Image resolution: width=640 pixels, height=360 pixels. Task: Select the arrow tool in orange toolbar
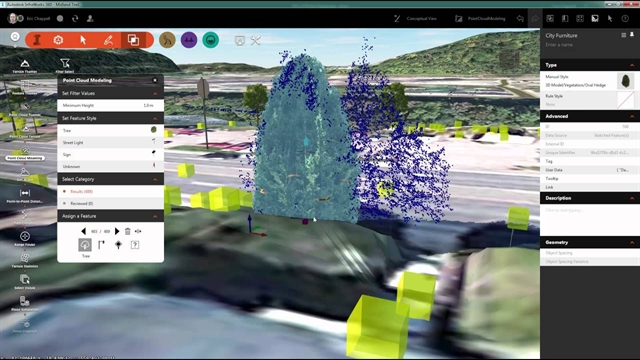[83, 40]
